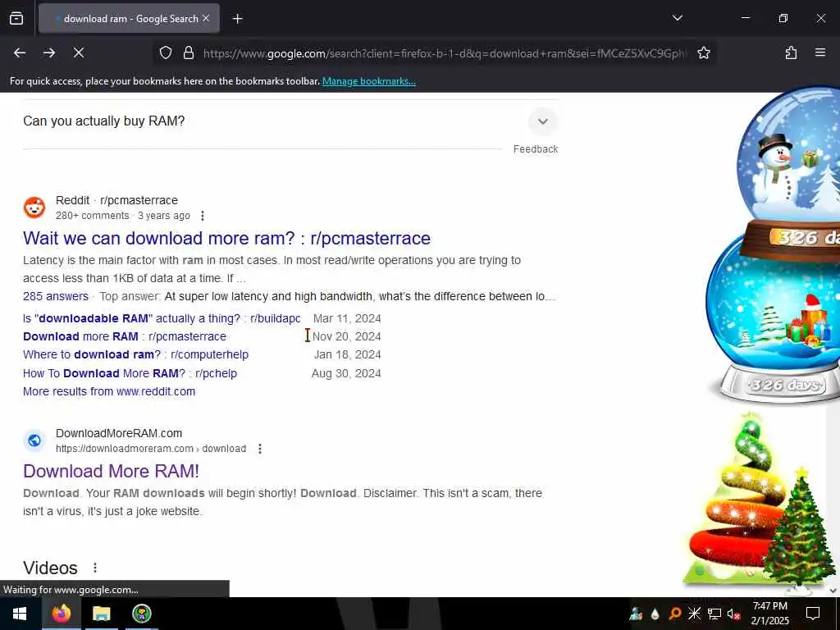The image size is (840, 630).
Task: Open File Explorer from the taskbar
Action: (x=101, y=614)
